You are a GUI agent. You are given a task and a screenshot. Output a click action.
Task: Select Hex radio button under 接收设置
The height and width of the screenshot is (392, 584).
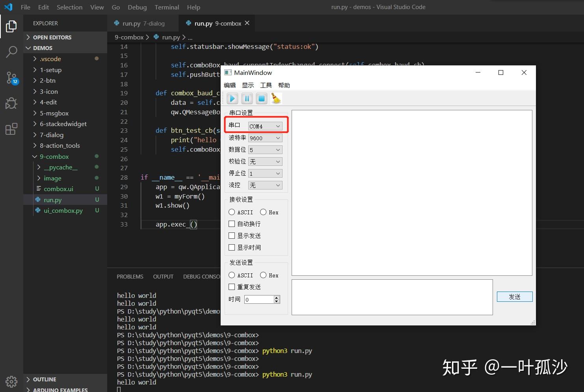[x=263, y=212]
